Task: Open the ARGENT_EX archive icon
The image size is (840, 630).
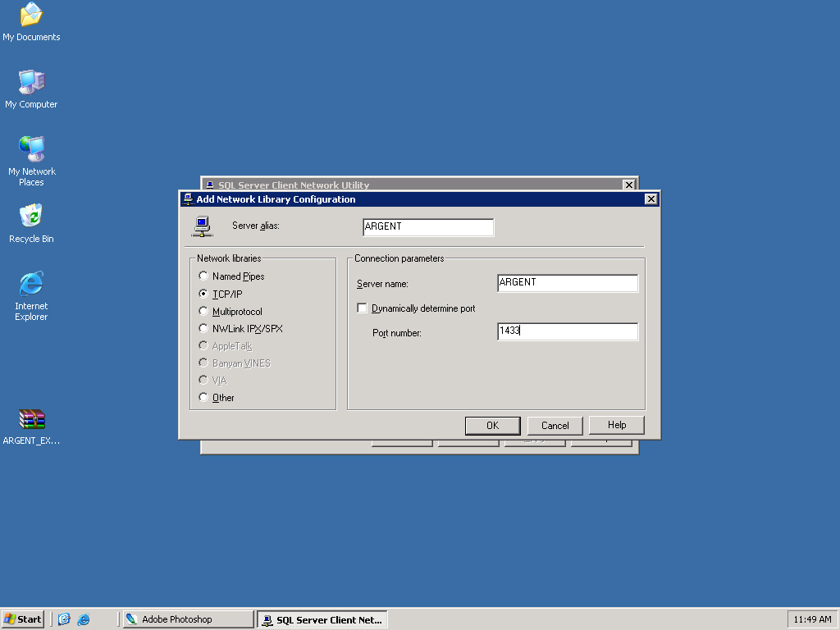Action: coord(31,420)
